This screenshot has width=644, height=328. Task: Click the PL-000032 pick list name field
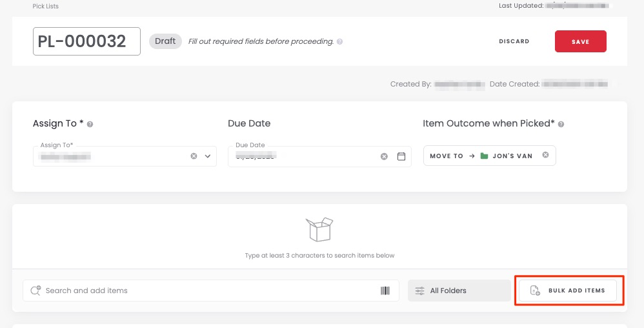pyautogui.click(x=86, y=41)
